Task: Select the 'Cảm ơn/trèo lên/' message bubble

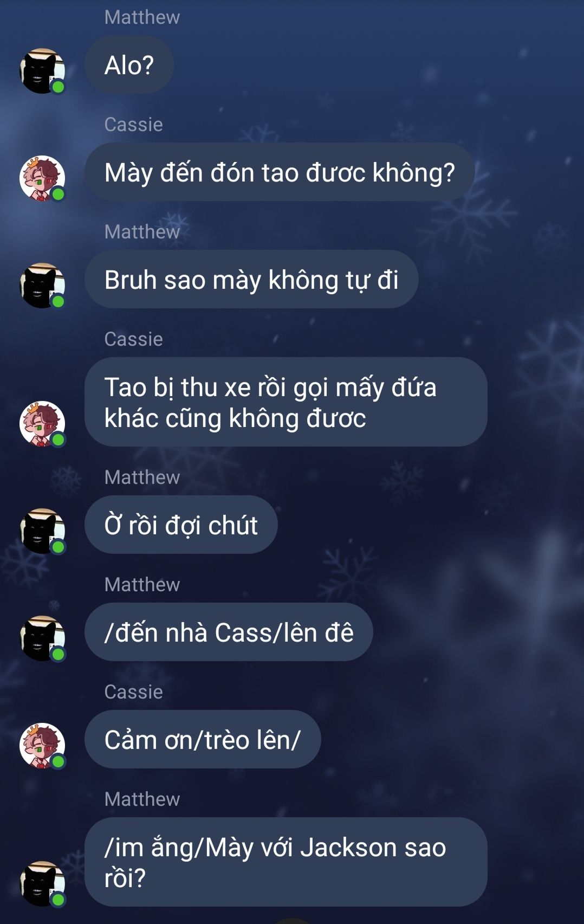Action: 203,740
